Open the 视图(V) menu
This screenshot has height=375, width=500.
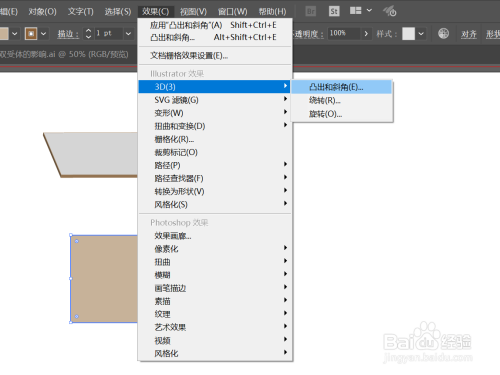pyautogui.click(x=193, y=12)
